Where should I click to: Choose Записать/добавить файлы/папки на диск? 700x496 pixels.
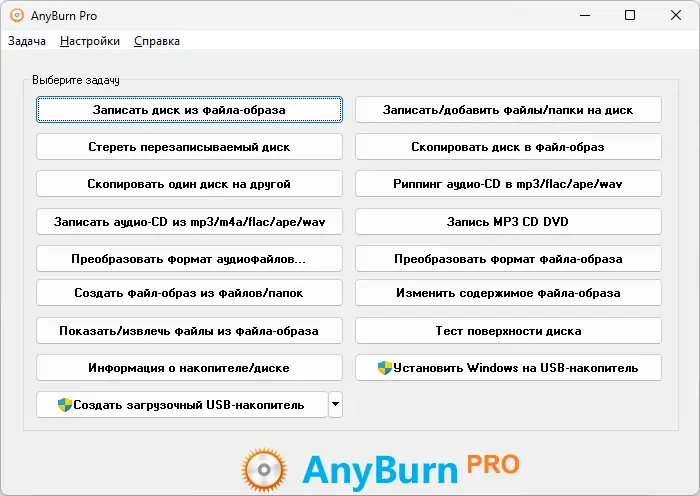[x=508, y=110]
